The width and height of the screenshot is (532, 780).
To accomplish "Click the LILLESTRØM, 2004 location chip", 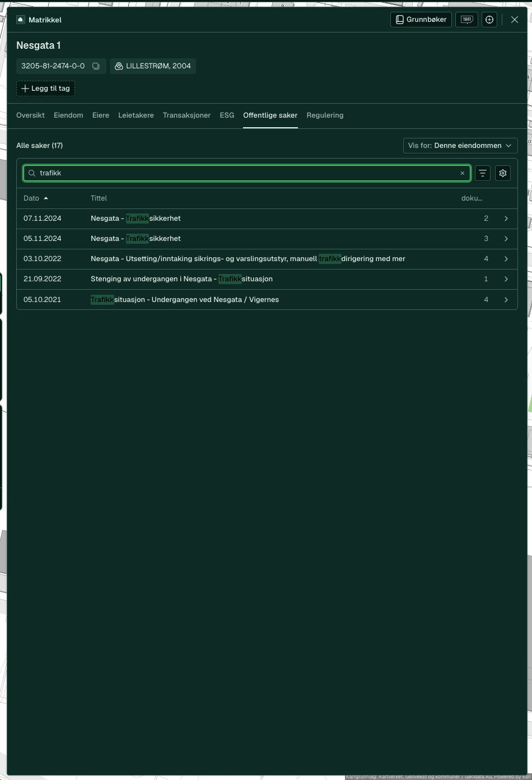I will coord(153,66).
